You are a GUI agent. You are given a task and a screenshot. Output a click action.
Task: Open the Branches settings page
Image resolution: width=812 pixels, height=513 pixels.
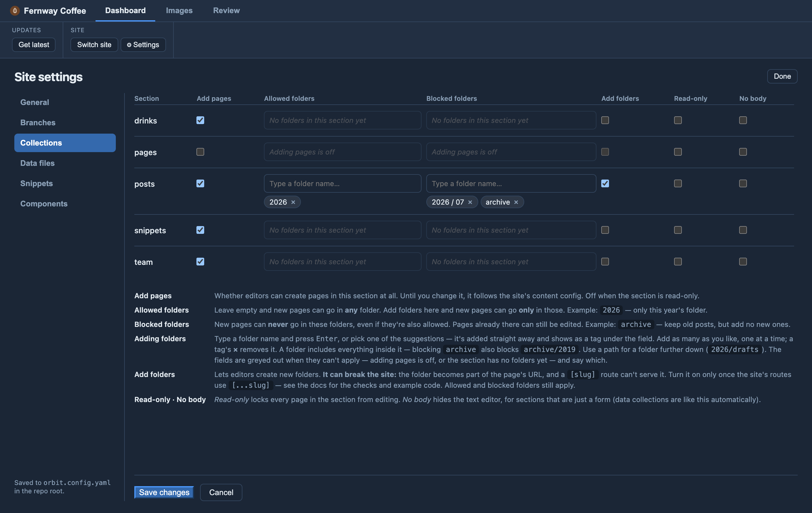click(x=65, y=123)
